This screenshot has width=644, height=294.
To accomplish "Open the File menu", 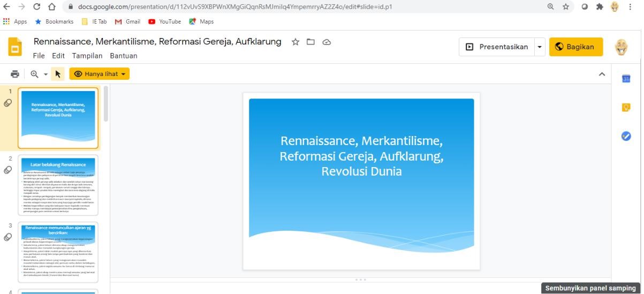I will pyautogui.click(x=39, y=56).
